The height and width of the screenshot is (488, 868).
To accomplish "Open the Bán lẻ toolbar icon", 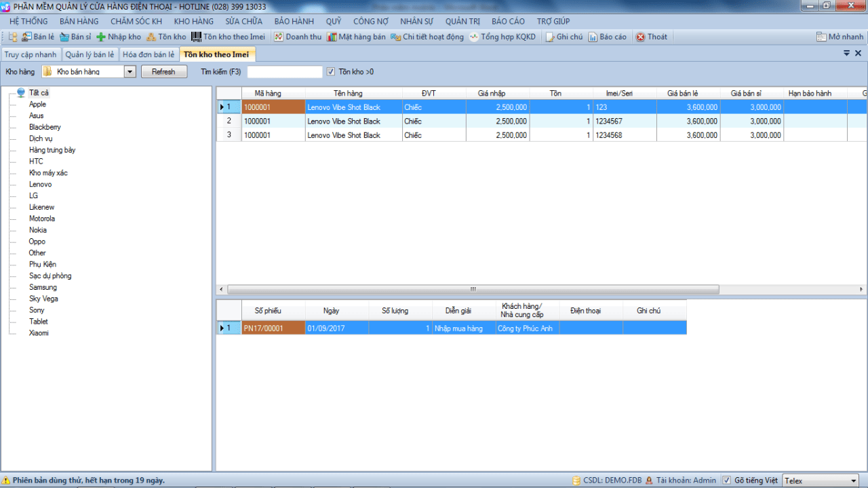I will [26, 37].
